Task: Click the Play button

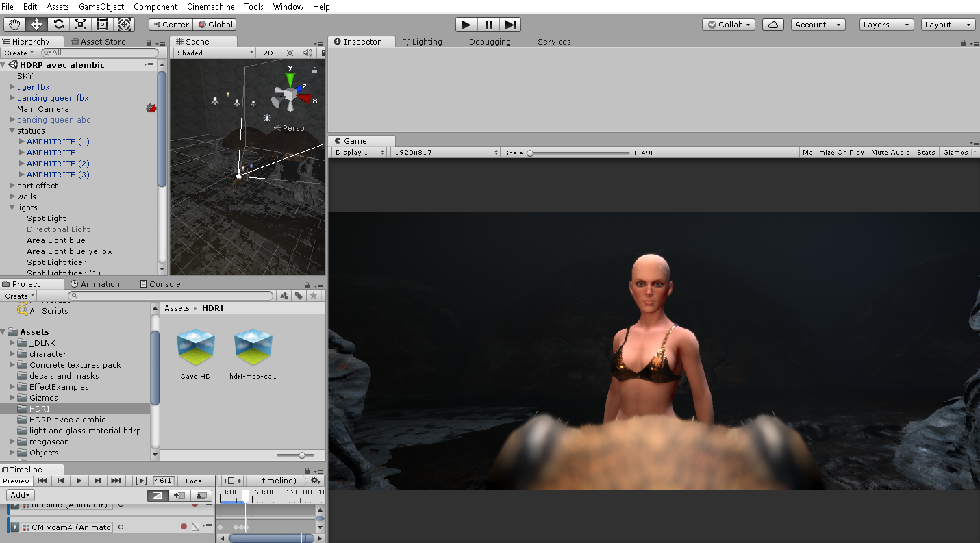Action: pos(466,25)
